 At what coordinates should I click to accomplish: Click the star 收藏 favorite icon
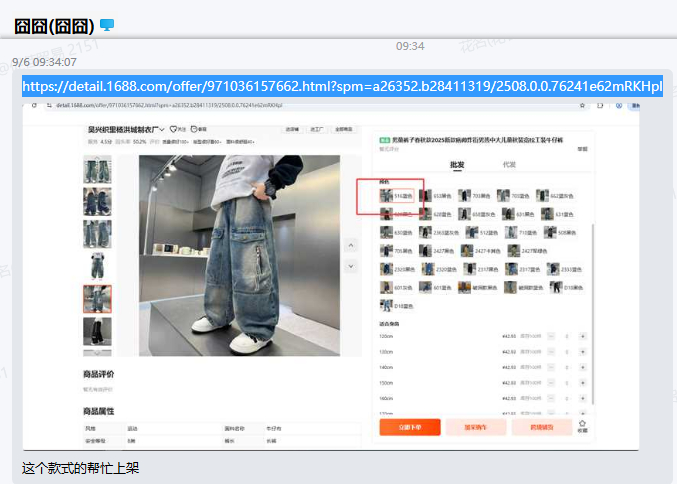[x=582, y=425]
